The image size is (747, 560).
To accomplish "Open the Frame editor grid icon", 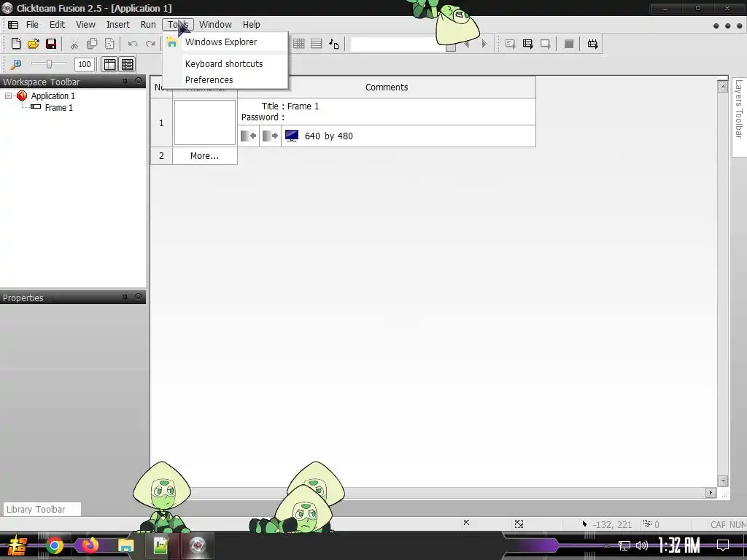I will tap(298, 44).
